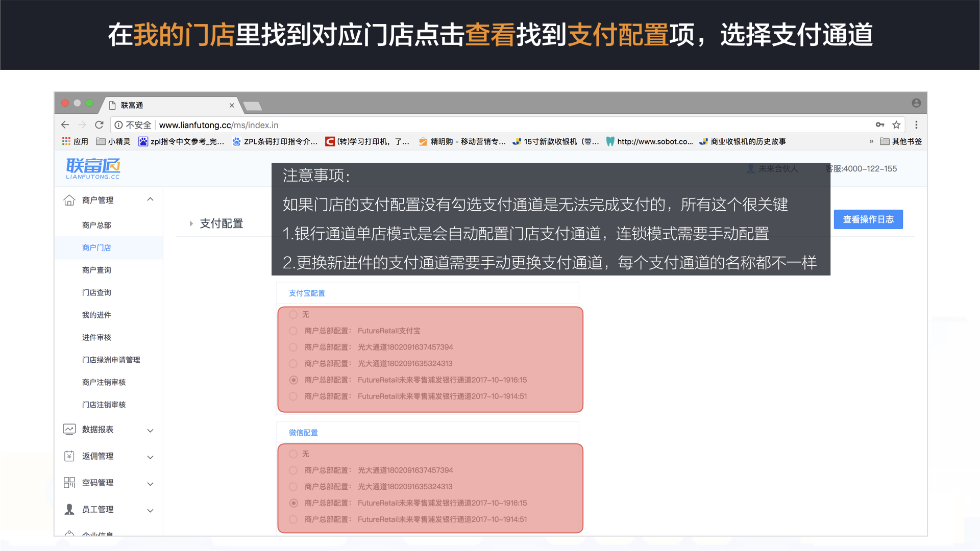Open zpl指令中文参考 bookmark
The image size is (980, 551).
point(182,141)
